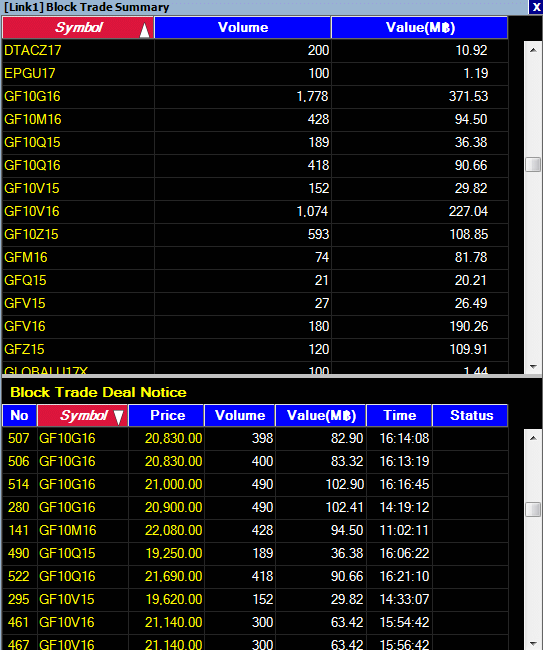Sort Deal Notice by Time column

[399, 415]
